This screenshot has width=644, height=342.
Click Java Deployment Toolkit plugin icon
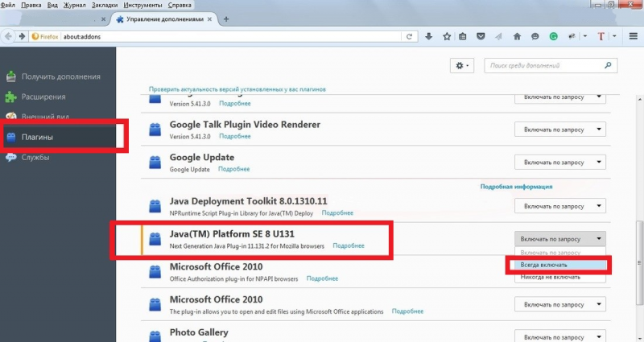155,206
